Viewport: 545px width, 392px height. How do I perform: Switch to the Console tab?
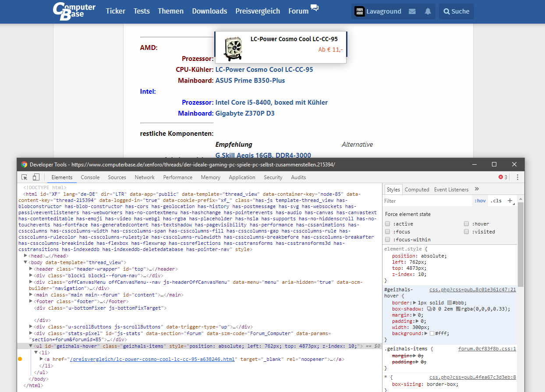tap(90, 177)
